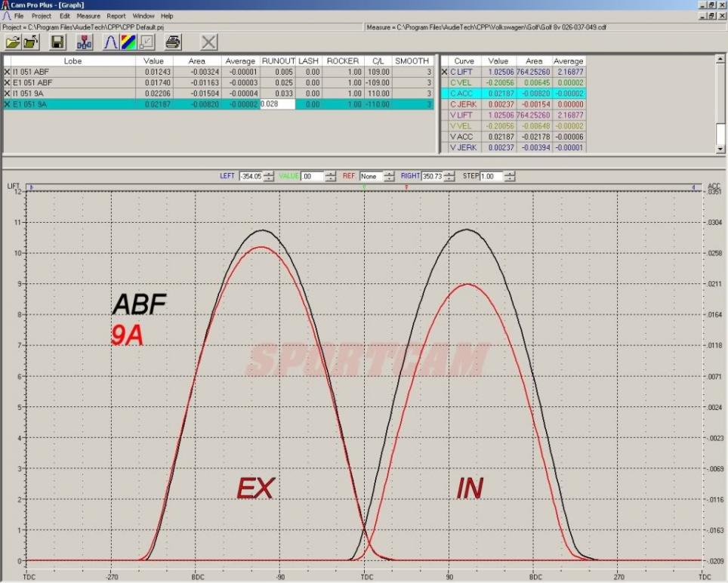
Task: Click the REF None spinner arrows
Action: coord(389,177)
